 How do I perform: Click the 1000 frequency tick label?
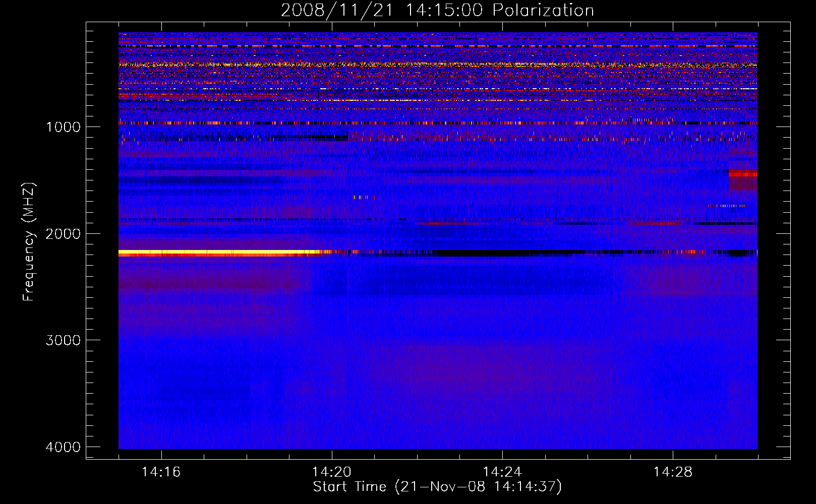[63, 127]
